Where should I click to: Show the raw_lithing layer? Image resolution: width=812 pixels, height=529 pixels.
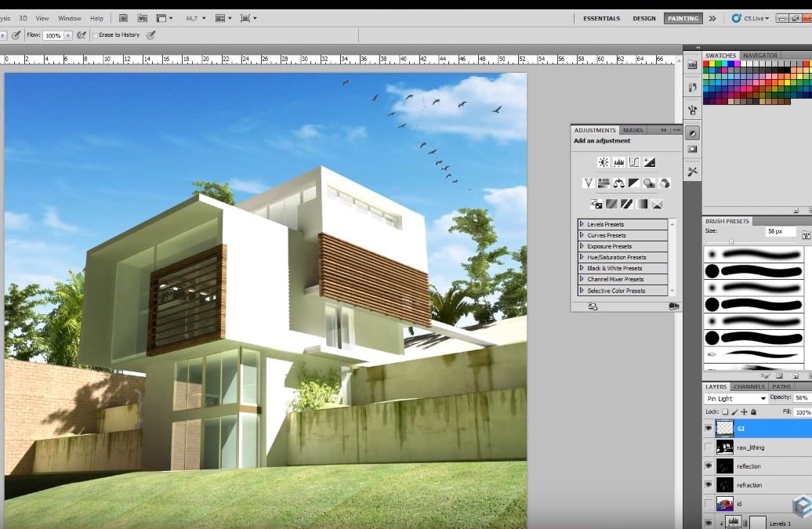(708, 447)
